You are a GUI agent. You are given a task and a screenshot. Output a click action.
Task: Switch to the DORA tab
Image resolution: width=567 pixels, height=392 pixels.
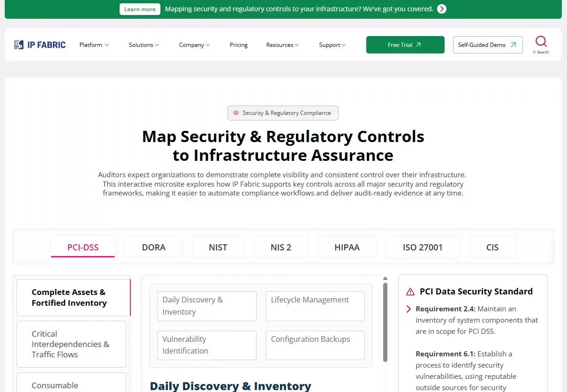click(153, 247)
